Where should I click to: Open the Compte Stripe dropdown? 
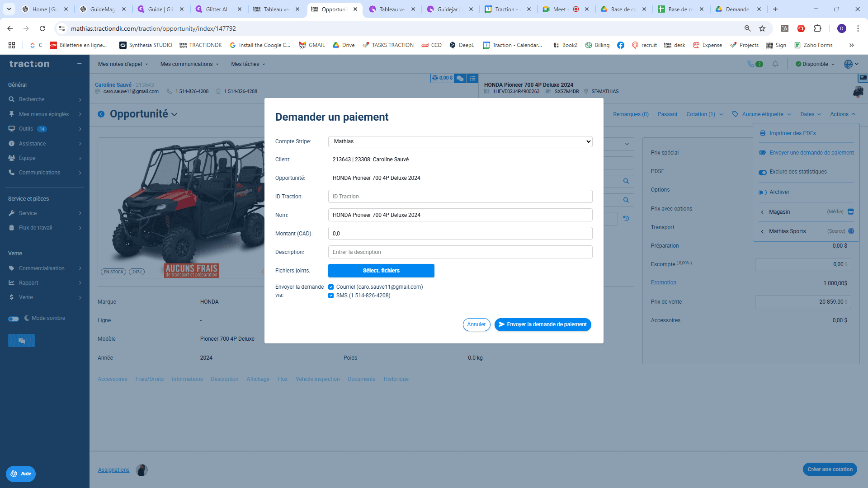pos(460,141)
